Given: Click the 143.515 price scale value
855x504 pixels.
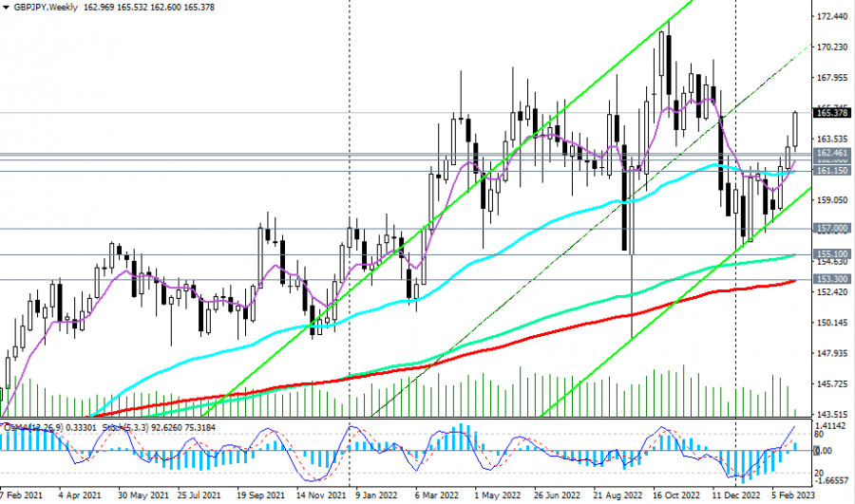Looking at the screenshot, I should (x=832, y=414).
